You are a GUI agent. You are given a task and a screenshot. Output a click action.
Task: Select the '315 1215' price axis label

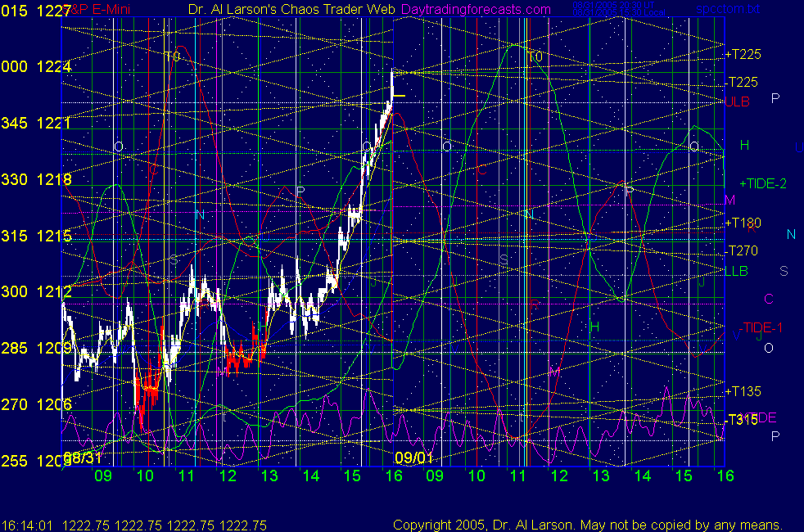[x=36, y=236]
